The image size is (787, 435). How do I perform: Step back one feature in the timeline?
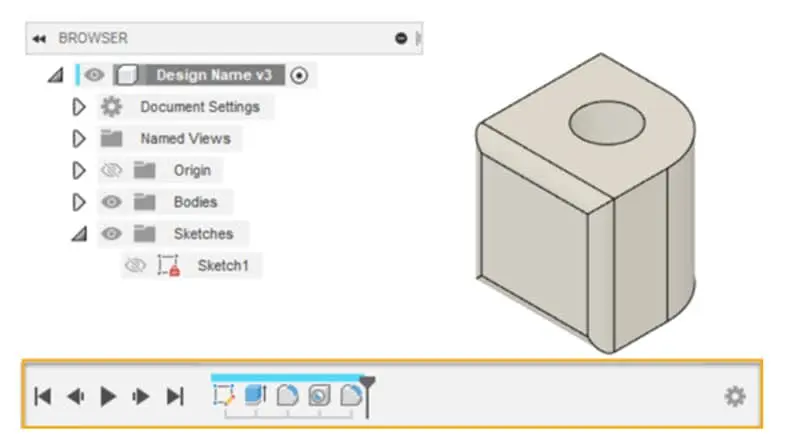[76, 396]
